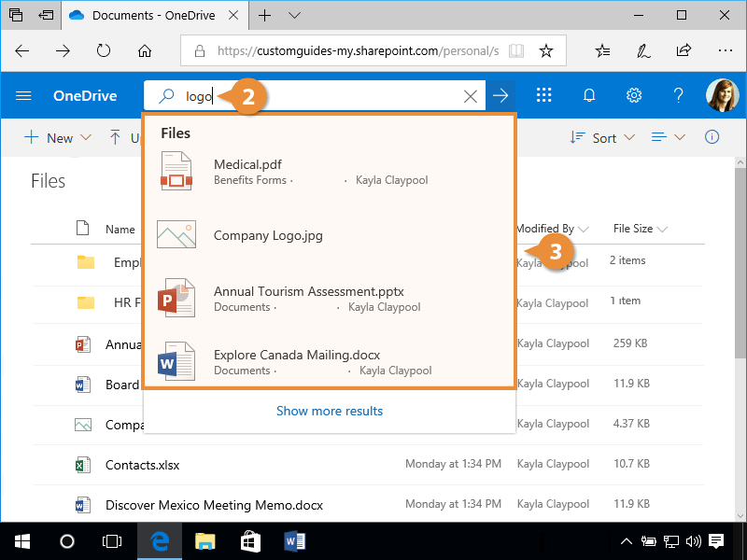Open notifications bell

coord(589,96)
